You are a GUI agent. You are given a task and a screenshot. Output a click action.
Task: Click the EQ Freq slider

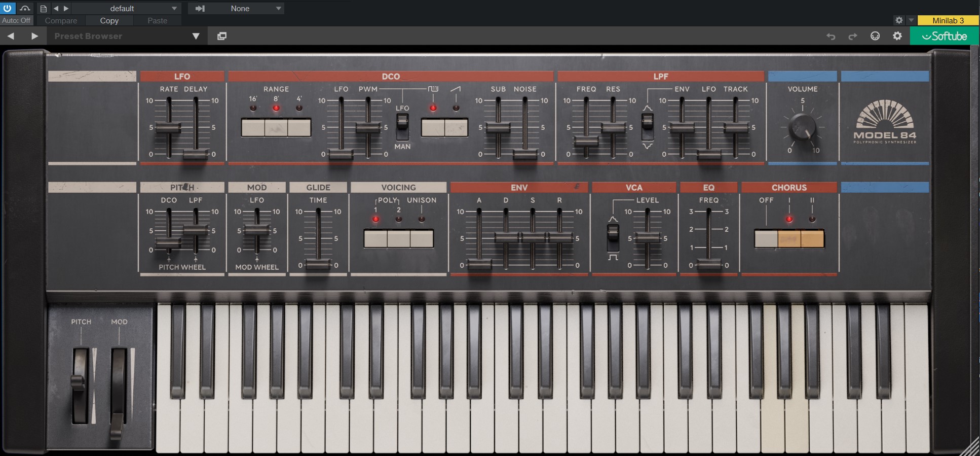(x=708, y=264)
